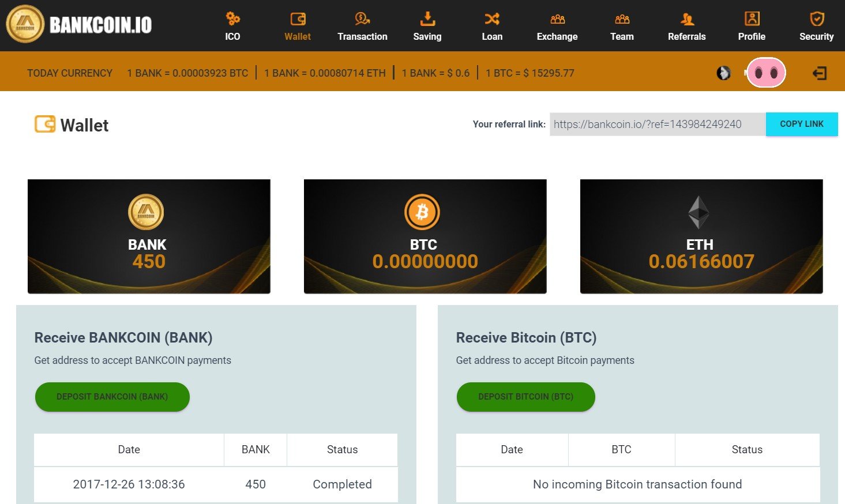This screenshot has width=845, height=504.
Task: Click the referral link text field
Action: pos(658,124)
